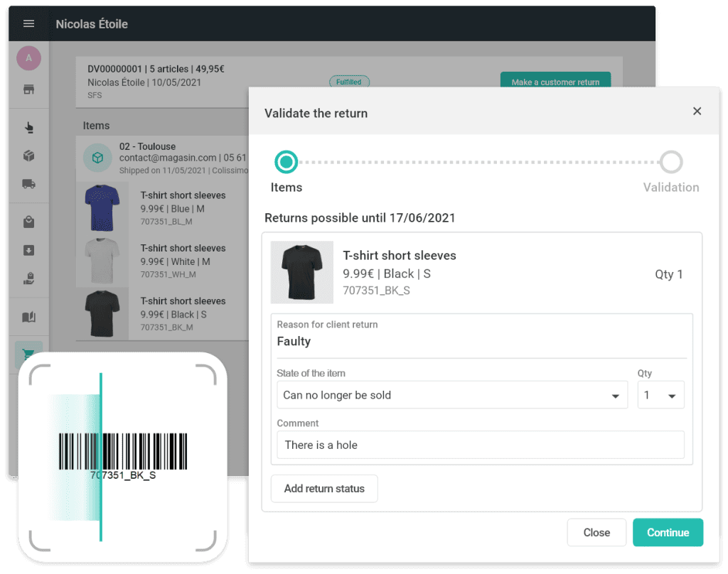Screen dimensions: 728x574
Task: Click the Comment field 'There is a hole'
Action: [481, 445]
